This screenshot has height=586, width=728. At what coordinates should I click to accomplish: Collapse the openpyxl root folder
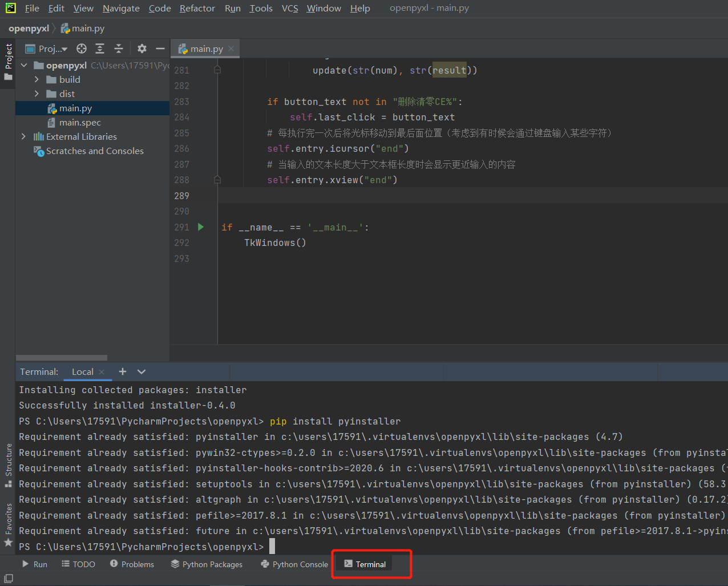click(x=24, y=65)
